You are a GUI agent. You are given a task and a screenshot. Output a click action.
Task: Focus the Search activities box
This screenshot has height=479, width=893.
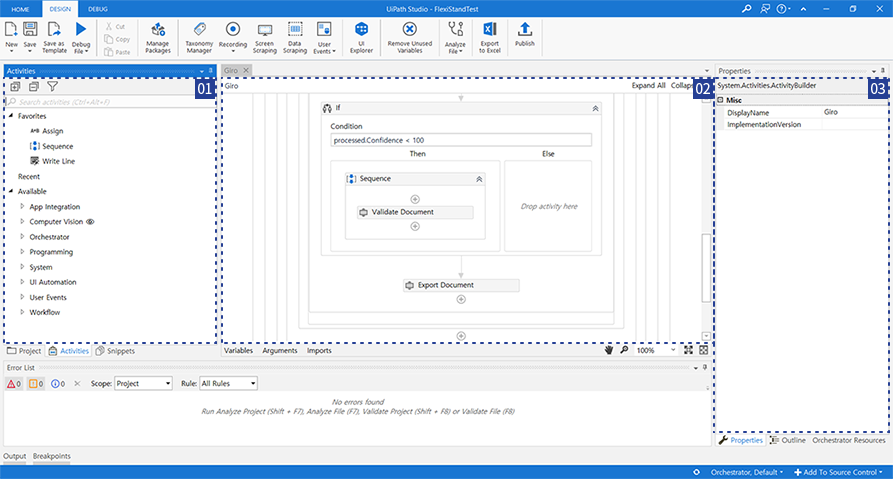click(111, 102)
